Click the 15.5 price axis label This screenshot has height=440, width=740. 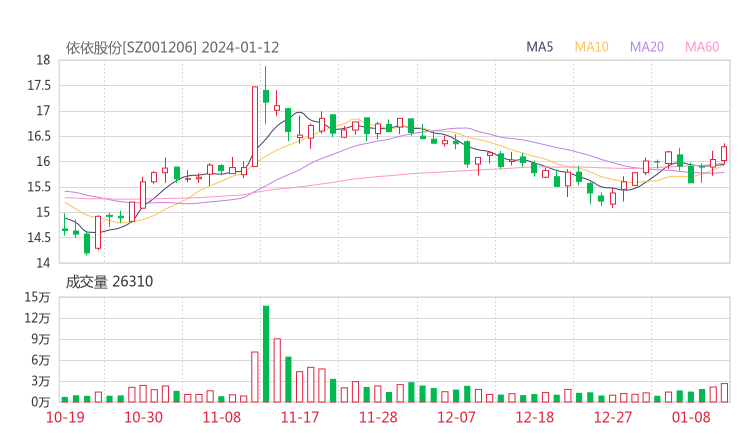tap(39, 187)
